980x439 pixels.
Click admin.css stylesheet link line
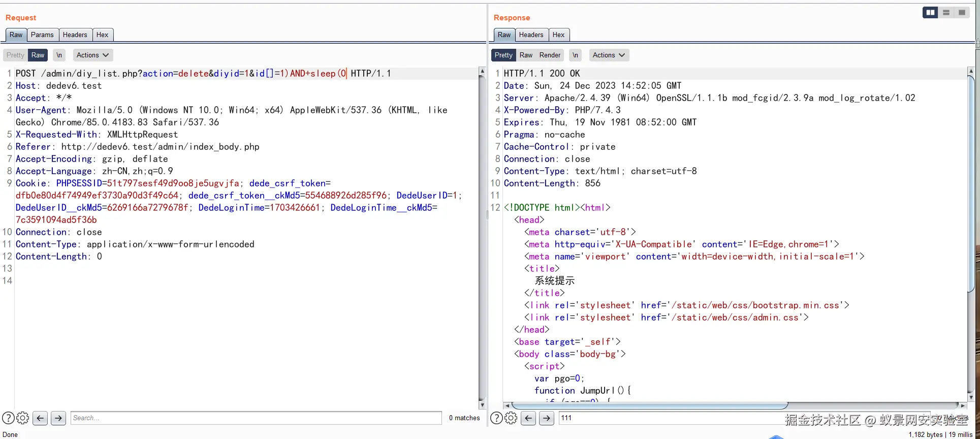[666, 318]
